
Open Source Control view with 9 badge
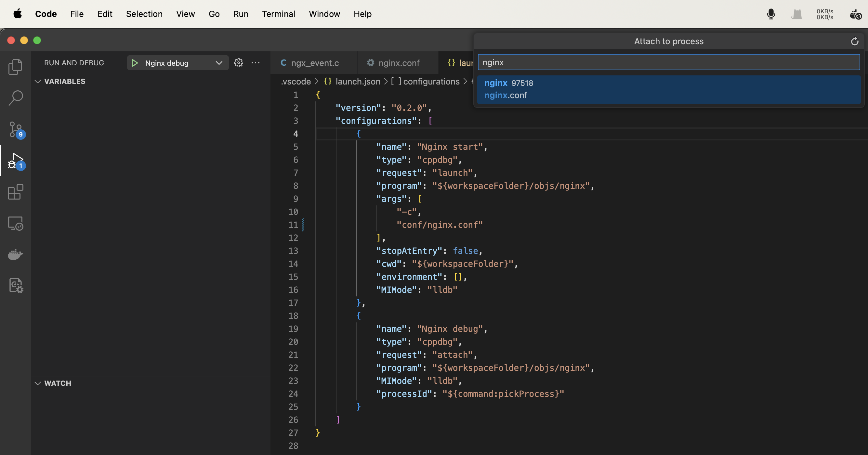(x=16, y=130)
